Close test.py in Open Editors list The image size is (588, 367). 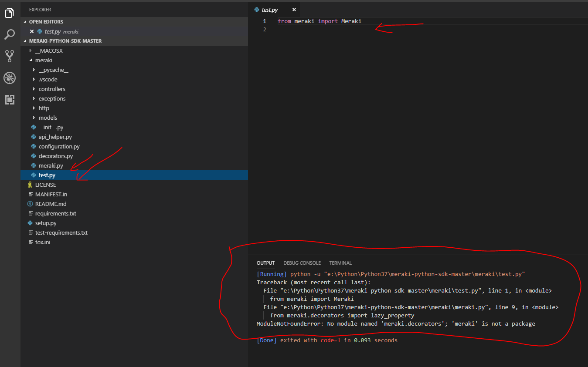tap(32, 31)
